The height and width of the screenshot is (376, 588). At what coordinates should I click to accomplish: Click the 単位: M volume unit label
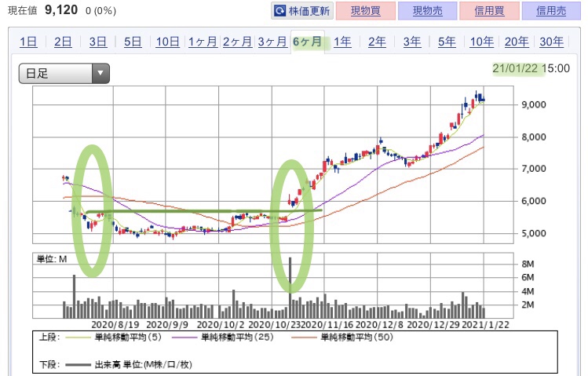click(51, 259)
